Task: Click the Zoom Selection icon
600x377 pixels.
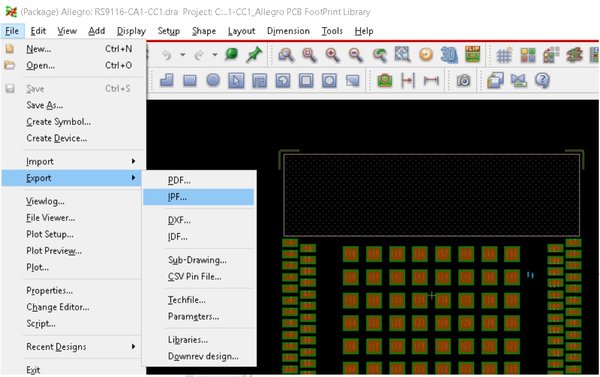Action: tap(402, 54)
